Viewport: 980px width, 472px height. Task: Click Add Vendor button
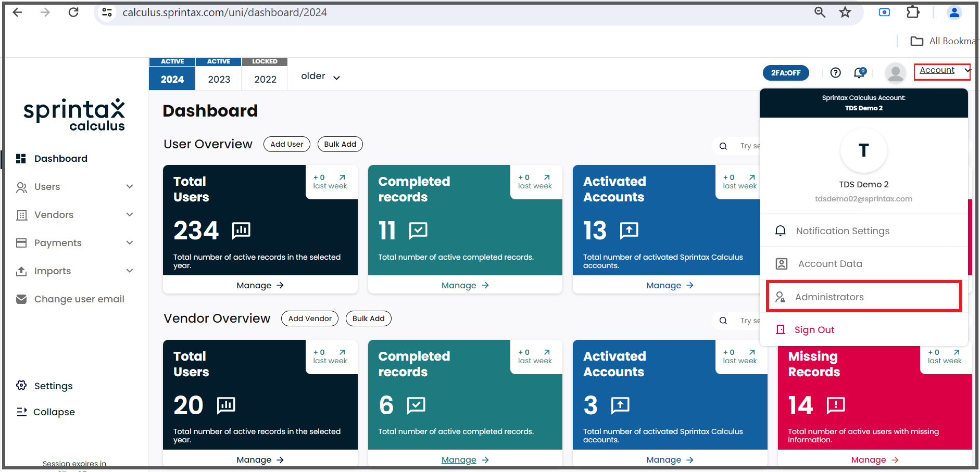pos(310,318)
